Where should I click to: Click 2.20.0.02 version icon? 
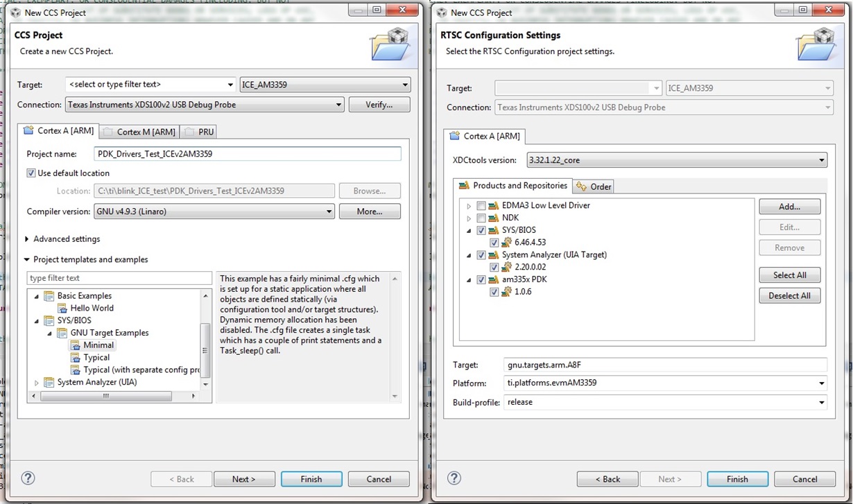point(506,268)
